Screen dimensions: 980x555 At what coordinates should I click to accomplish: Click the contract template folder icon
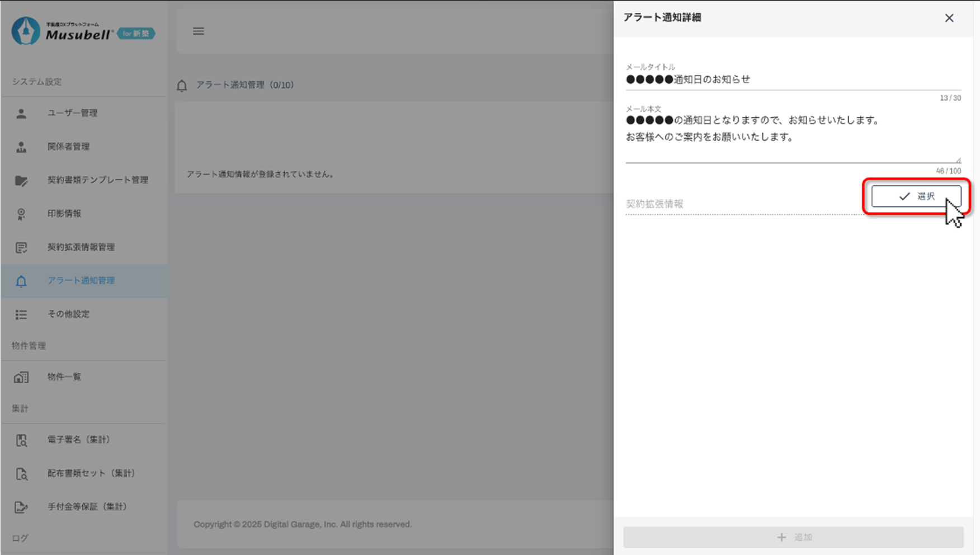point(21,181)
